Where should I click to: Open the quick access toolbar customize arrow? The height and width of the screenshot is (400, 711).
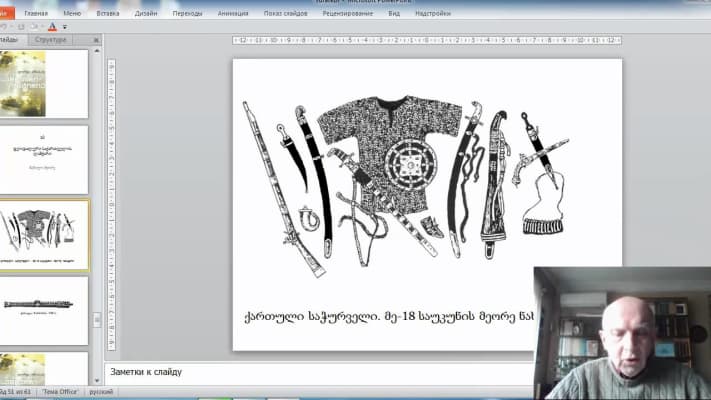point(65,27)
